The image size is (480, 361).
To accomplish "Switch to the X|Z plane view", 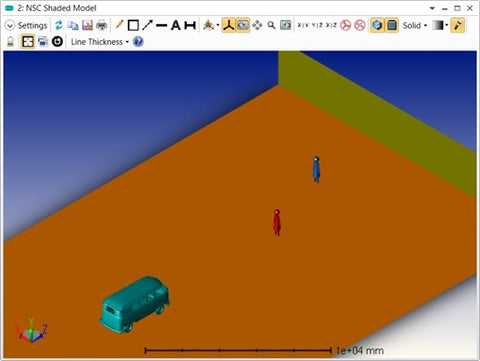I will pyautogui.click(x=331, y=25).
